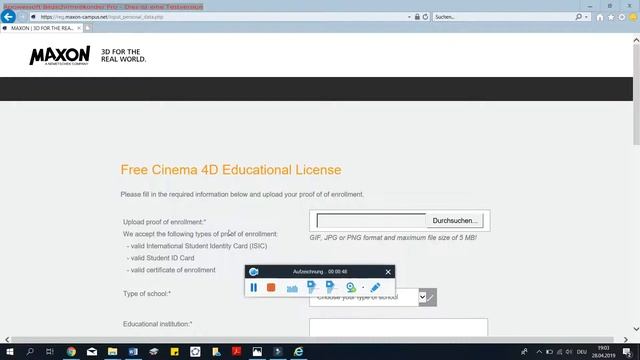Click the vertical scrollbar thumb
The image size is (640, 360).
pyautogui.click(x=636, y=94)
